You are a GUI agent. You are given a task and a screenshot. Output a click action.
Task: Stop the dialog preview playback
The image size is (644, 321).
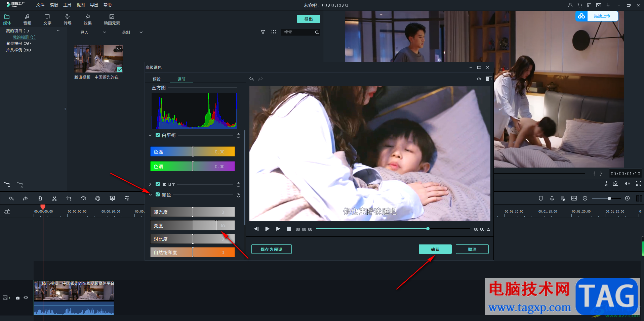[288, 229]
